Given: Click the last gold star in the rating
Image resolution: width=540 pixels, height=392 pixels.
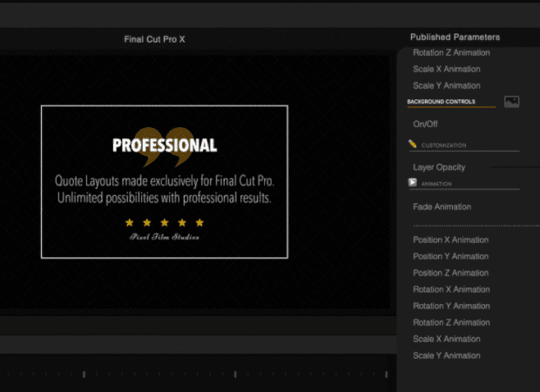Looking at the screenshot, I should [199, 223].
